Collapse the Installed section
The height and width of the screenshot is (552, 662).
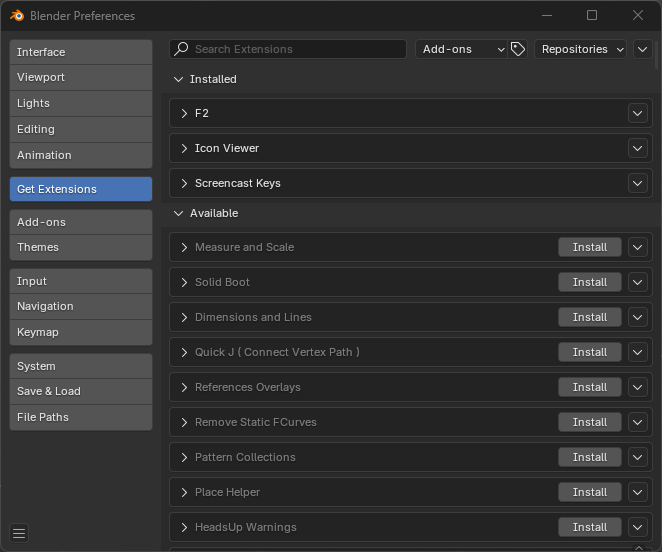(x=179, y=79)
